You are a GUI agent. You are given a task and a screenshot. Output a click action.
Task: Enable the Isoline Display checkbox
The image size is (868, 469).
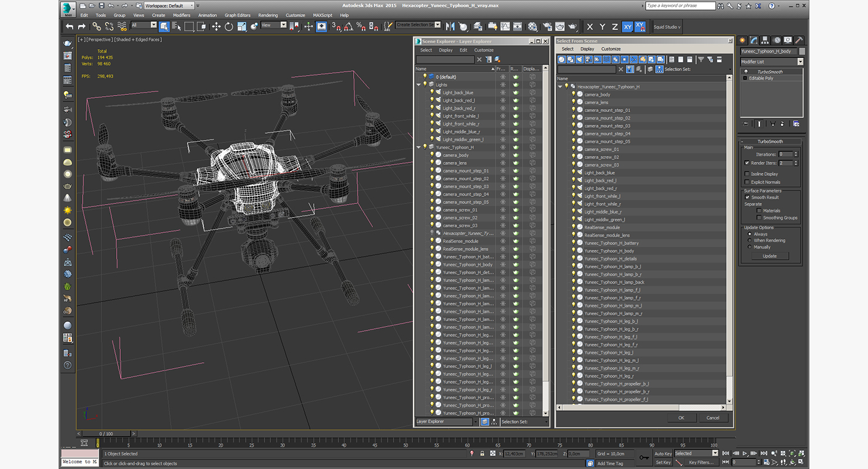tap(747, 174)
